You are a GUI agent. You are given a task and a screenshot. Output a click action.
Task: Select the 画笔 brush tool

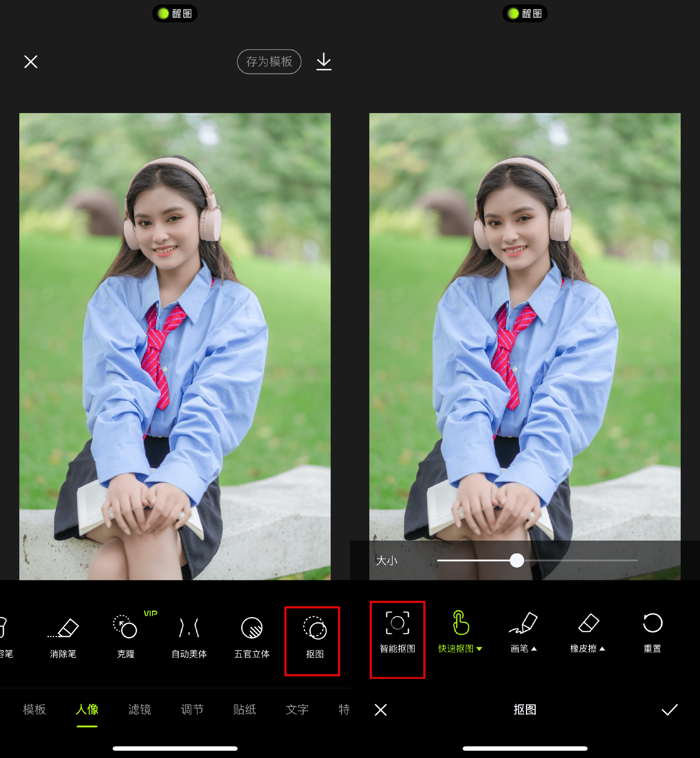click(524, 633)
